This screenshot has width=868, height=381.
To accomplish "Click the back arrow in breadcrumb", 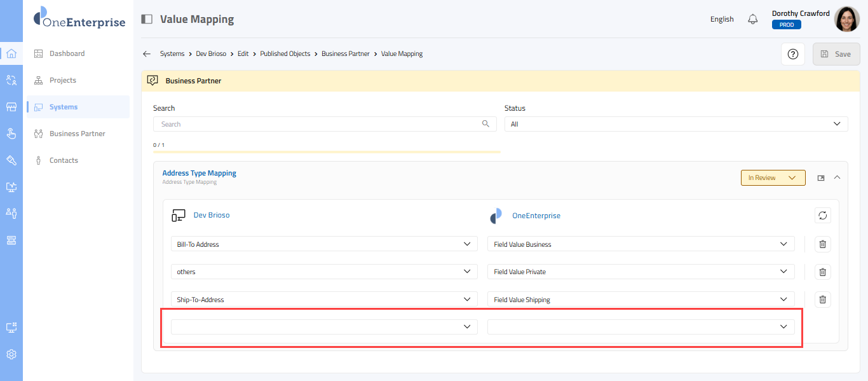I will pyautogui.click(x=147, y=54).
